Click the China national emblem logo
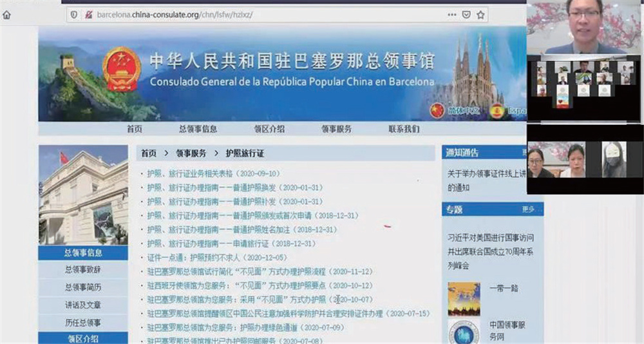This screenshot has height=344, width=644. 122,70
